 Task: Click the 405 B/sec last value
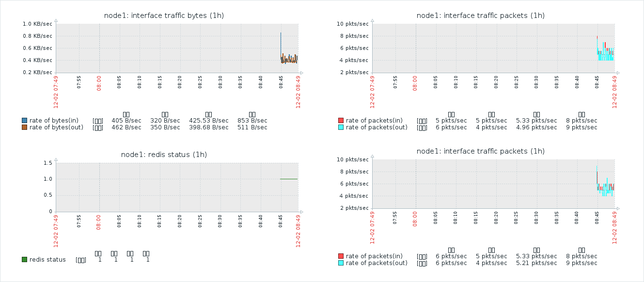(x=126, y=120)
